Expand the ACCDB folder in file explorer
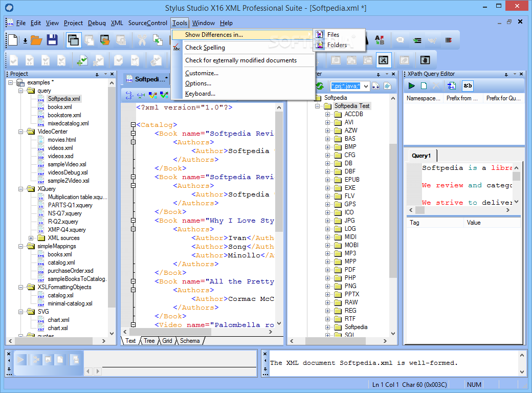Viewport: 532px width, 393px height. pyautogui.click(x=327, y=115)
